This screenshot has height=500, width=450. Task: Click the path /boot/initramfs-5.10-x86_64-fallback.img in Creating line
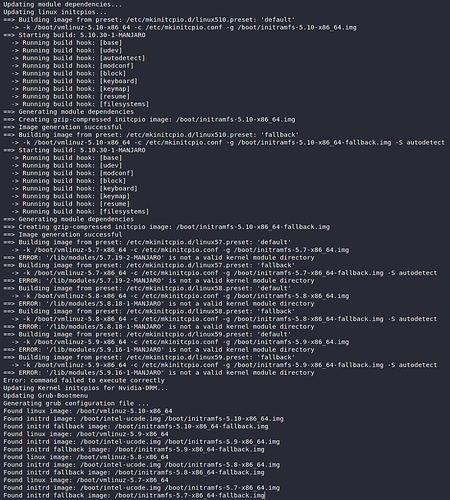(253, 227)
